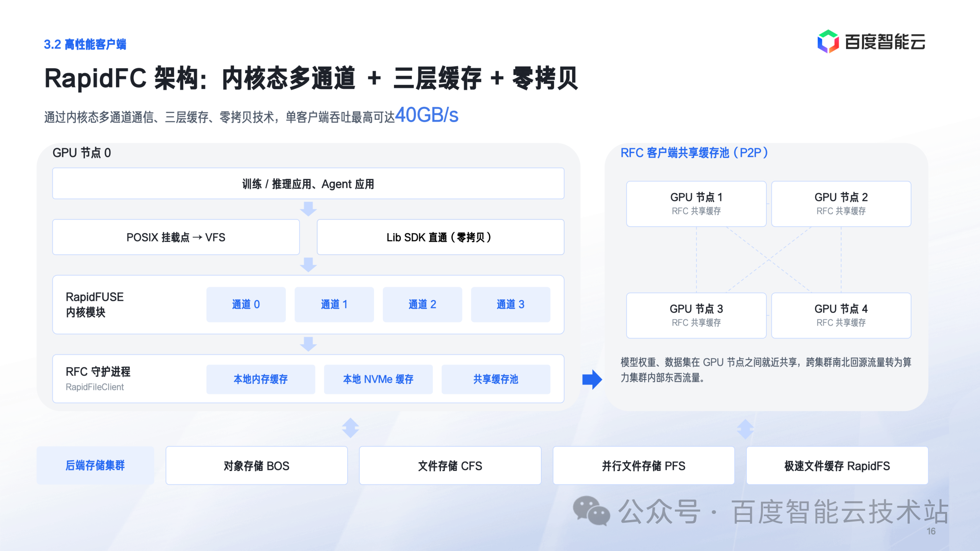Click the page number 16
Screen dimensions: 980x551
click(931, 531)
